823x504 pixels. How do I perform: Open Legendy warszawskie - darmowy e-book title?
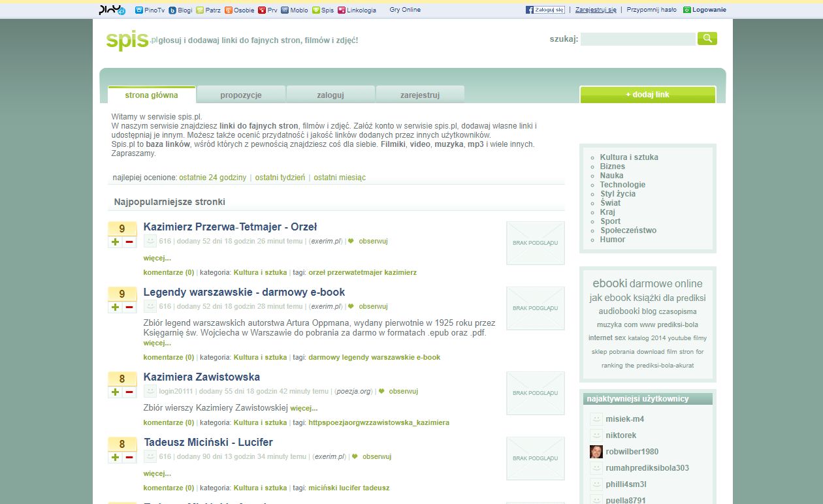tap(244, 292)
